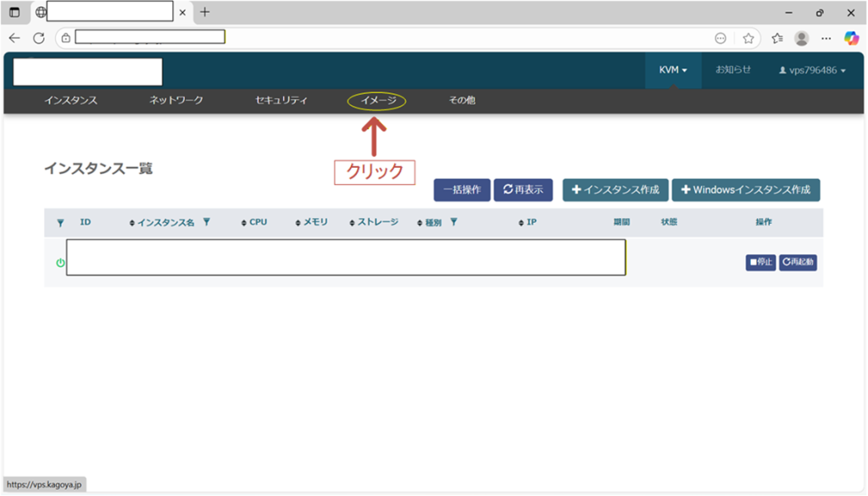Reload the page with the refresh icon
Screen dimensions: 868x496
coord(38,38)
